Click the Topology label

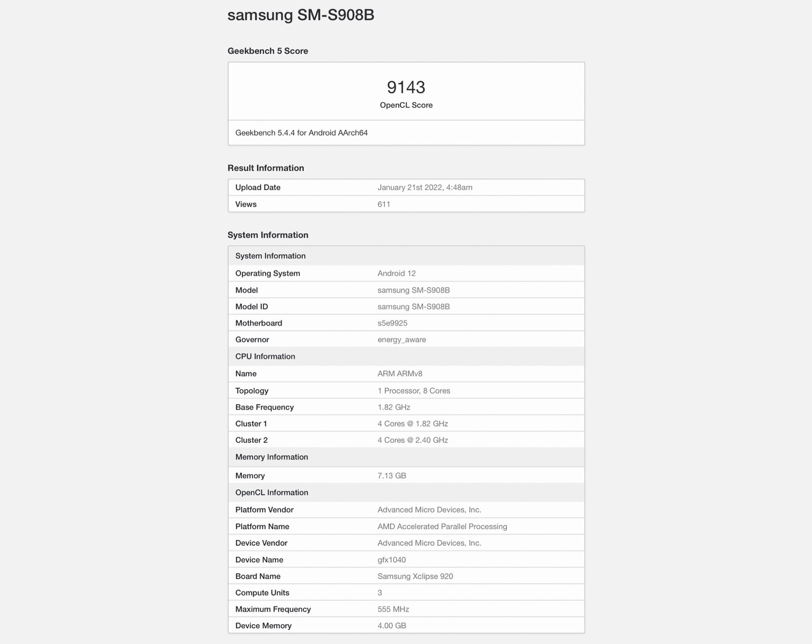(252, 391)
